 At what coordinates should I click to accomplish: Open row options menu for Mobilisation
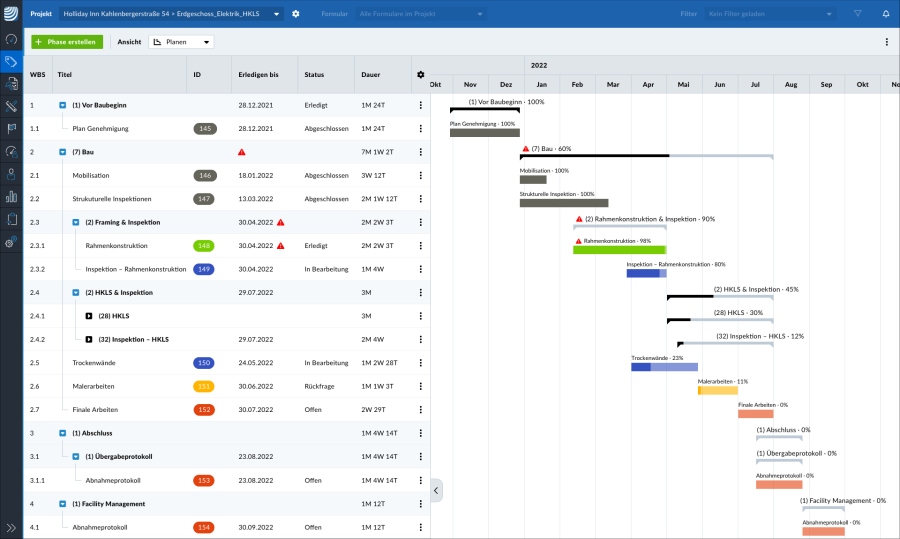click(420, 175)
